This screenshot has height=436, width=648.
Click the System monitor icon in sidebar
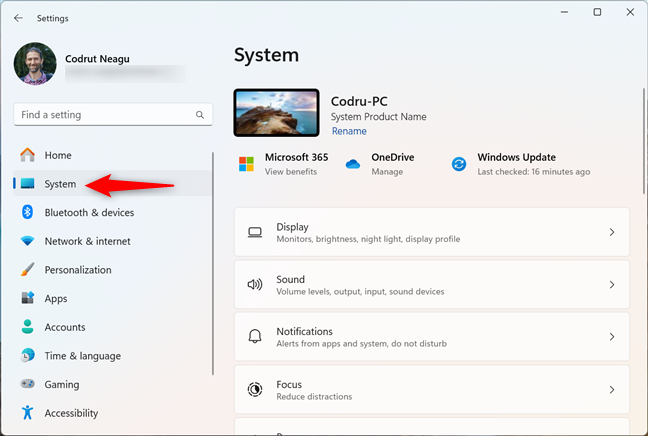[x=28, y=183]
